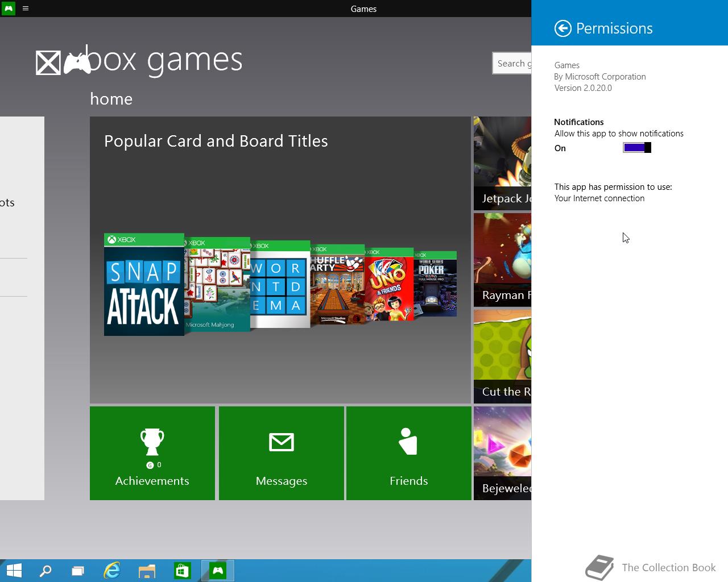The height and width of the screenshot is (582, 728).
Task: Click the xbox games logo header
Action: (x=139, y=60)
